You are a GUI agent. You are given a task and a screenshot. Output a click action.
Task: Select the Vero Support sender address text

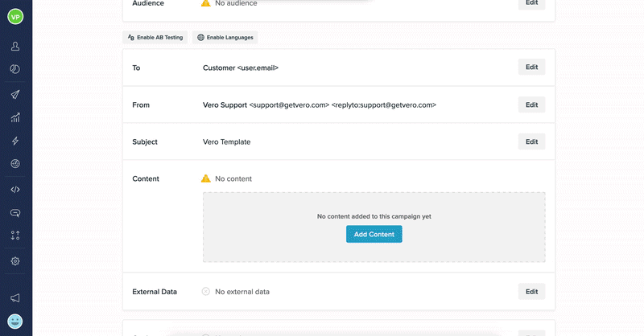pos(320,105)
